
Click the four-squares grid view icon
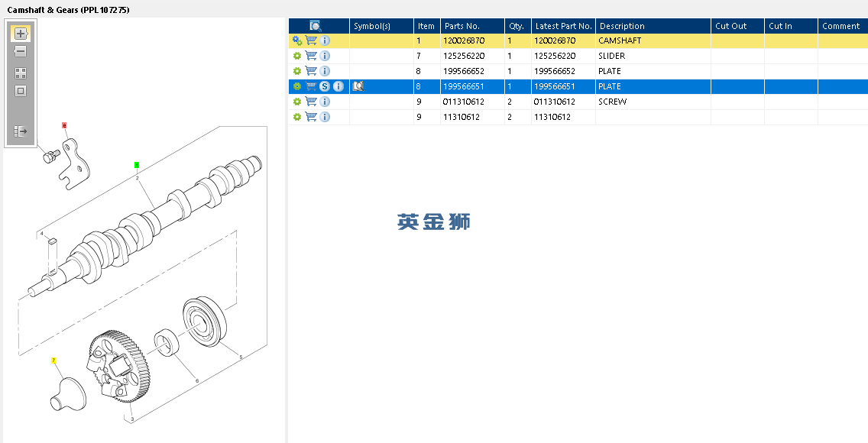pos(21,73)
